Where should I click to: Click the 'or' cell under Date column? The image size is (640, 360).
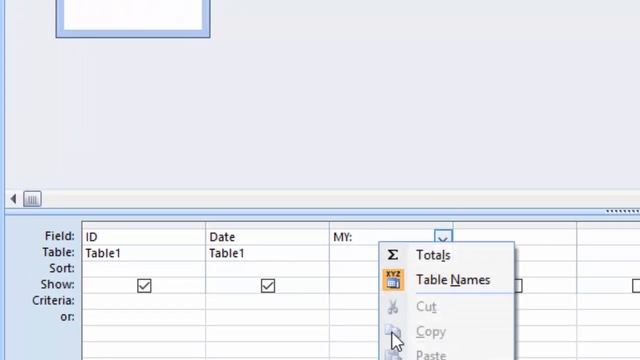(268, 317)
